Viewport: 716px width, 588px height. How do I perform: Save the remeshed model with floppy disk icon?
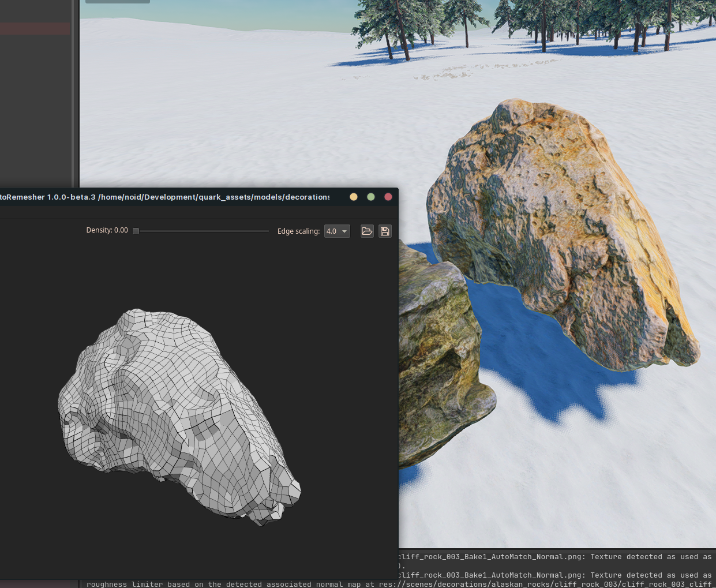[x=385, y=231]
